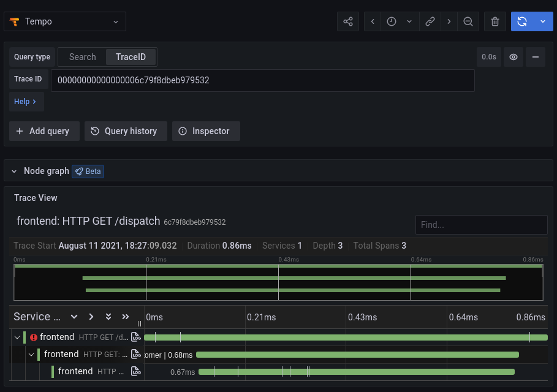Add a new query
This screenshot has height=392, width=557.
coord(44,130)
